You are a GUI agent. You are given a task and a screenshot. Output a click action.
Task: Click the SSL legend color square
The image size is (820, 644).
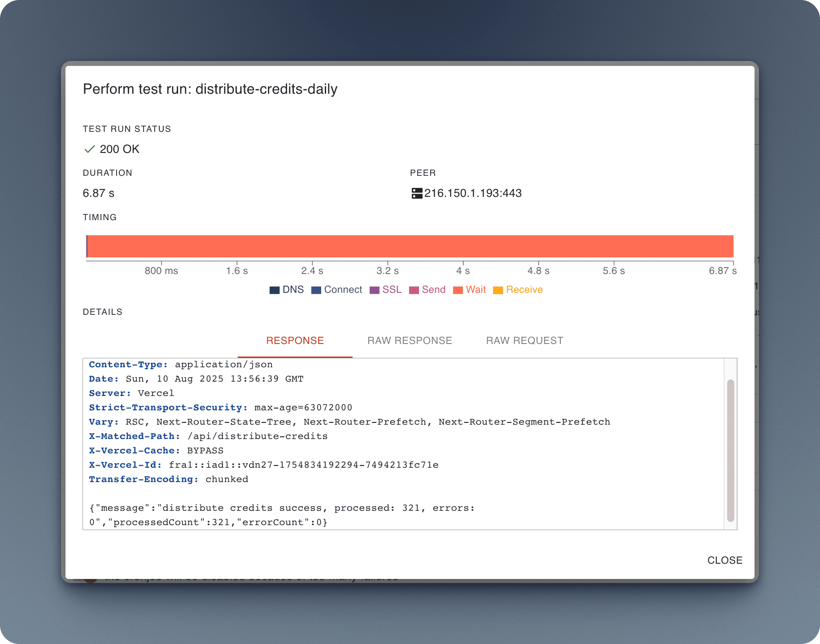[x=374, y=290]
